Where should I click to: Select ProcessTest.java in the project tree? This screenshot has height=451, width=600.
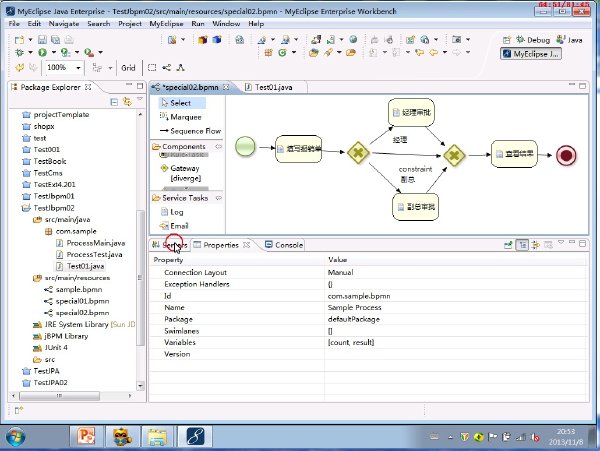(89, 254)
